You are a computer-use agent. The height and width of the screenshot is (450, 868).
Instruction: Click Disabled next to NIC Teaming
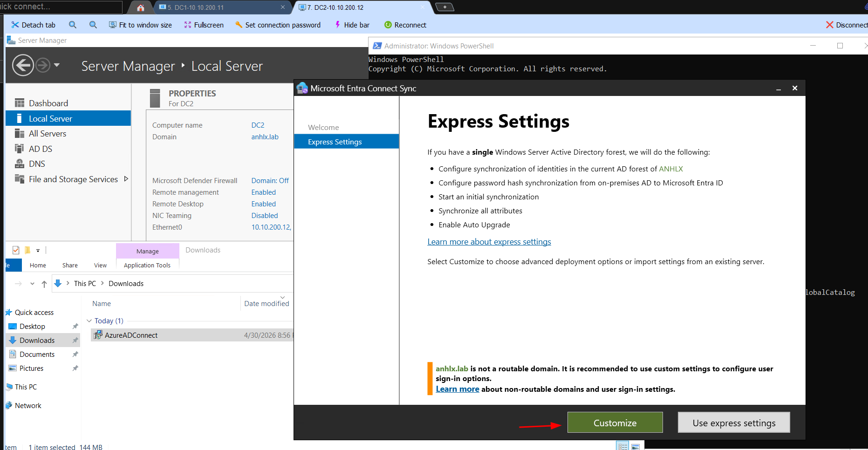point(265,216)
